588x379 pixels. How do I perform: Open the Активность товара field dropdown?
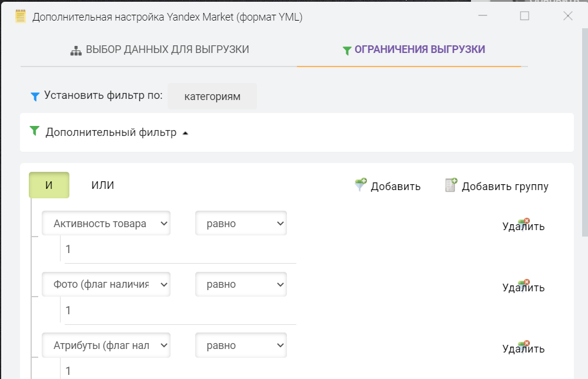point(106,224)
